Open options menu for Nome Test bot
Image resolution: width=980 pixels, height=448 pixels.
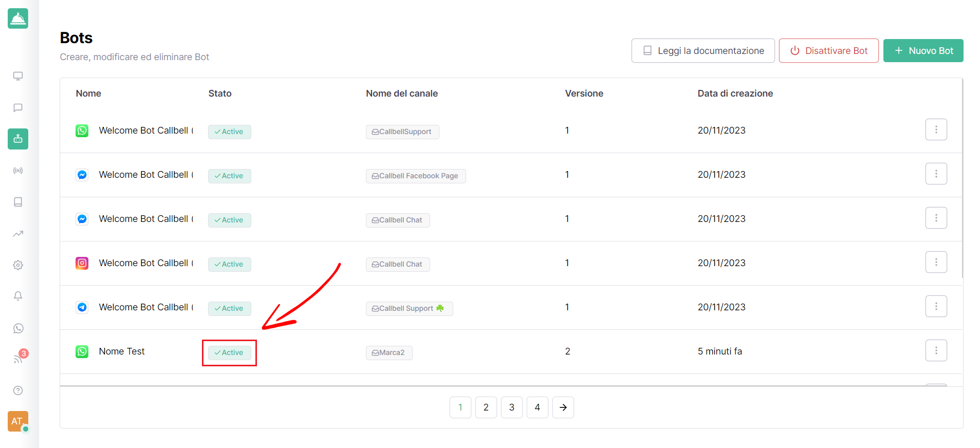[936, 350]
